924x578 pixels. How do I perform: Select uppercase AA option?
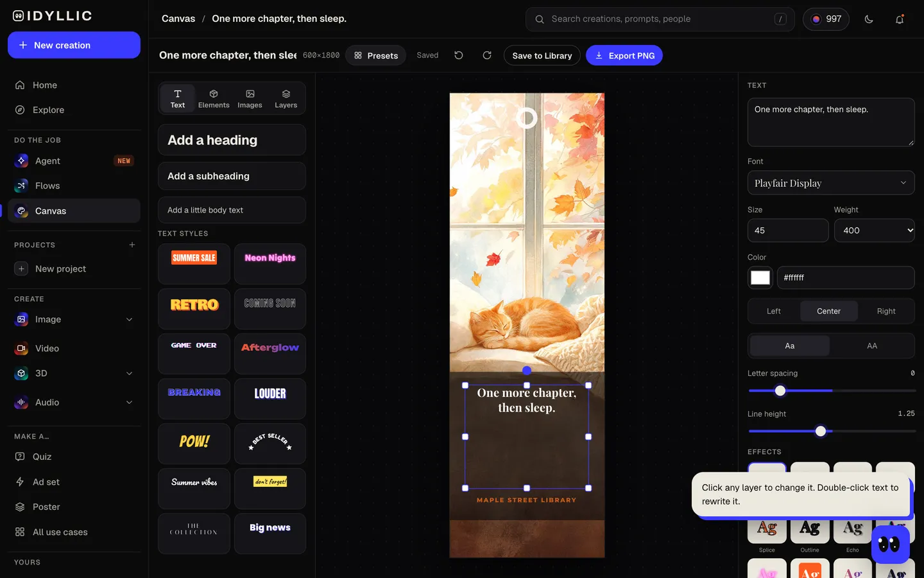point(872,346)
